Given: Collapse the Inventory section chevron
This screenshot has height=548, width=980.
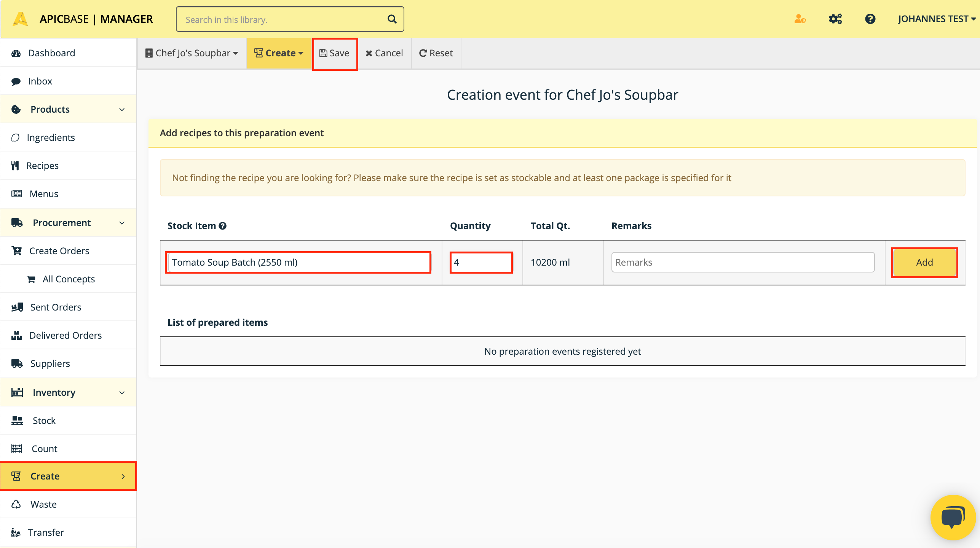Looking at the screenshot, I should (122, 393).
